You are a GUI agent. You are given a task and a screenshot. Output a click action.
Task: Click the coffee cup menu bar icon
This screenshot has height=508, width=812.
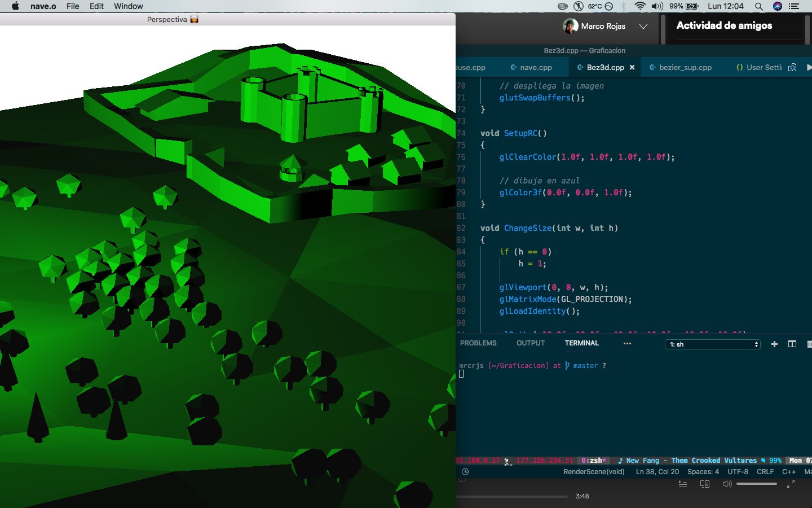pyautogui.click(x=562, y=6)
